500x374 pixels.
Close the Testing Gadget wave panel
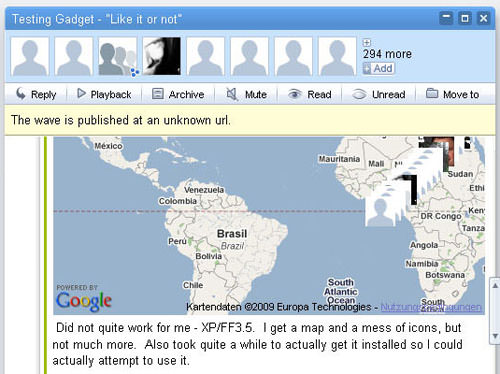483,18
